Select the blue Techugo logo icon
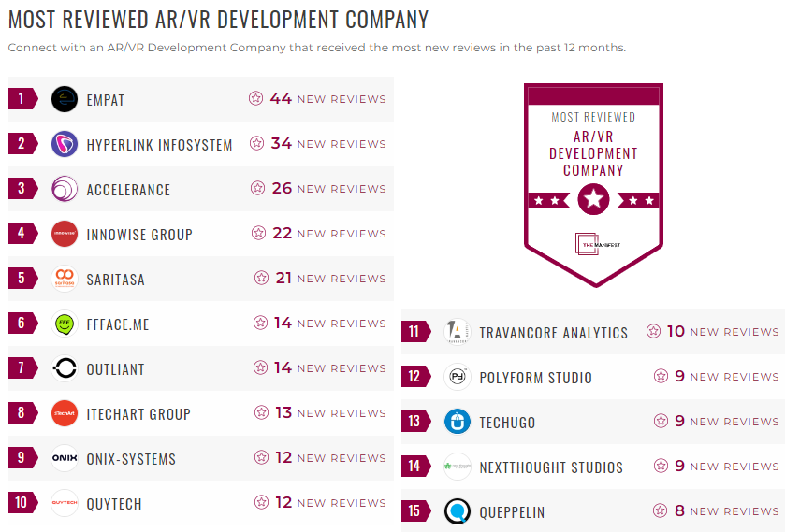The width and height of the screenshot is (785, 532). pos(458,422)
